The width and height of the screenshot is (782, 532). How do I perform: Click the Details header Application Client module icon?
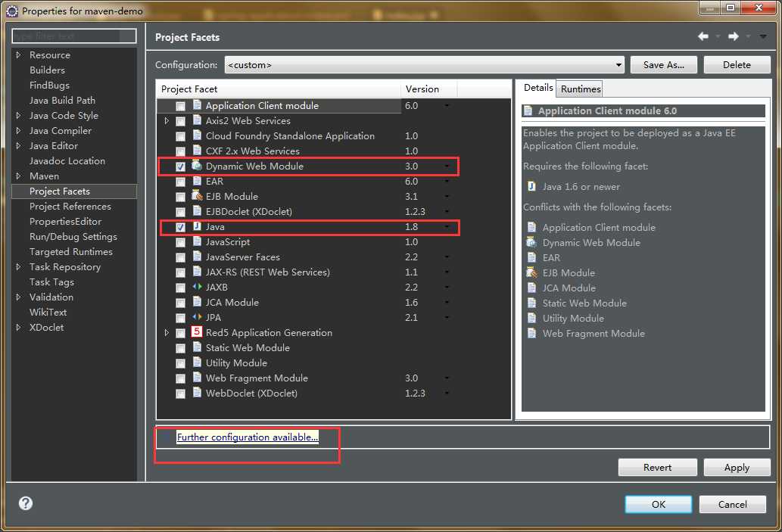coord(528,110)
